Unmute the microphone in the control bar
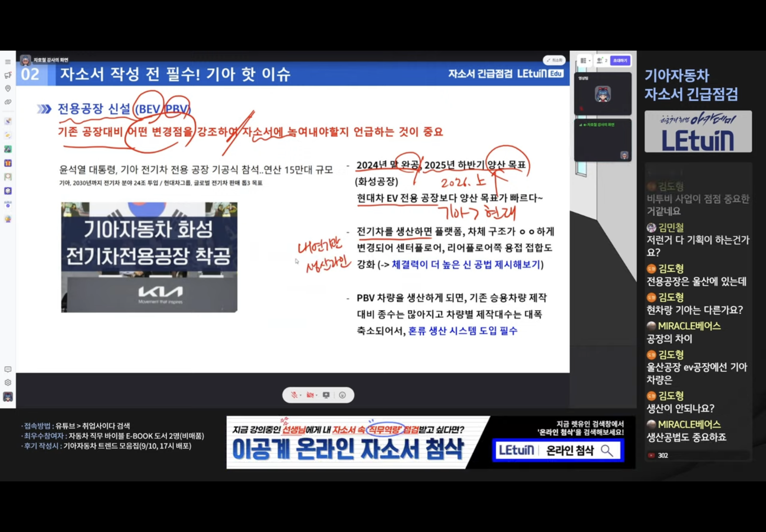 pyautogui.click(x=294, y=395)
